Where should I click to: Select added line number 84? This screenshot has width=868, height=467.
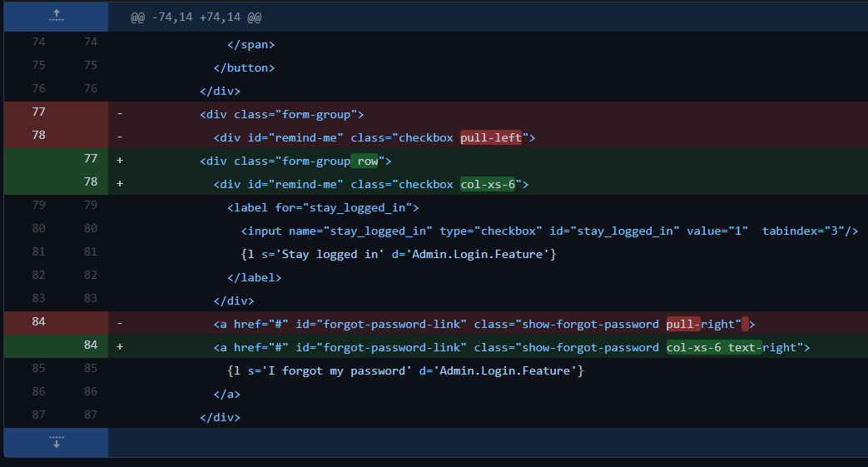click(x=90, y=345)
